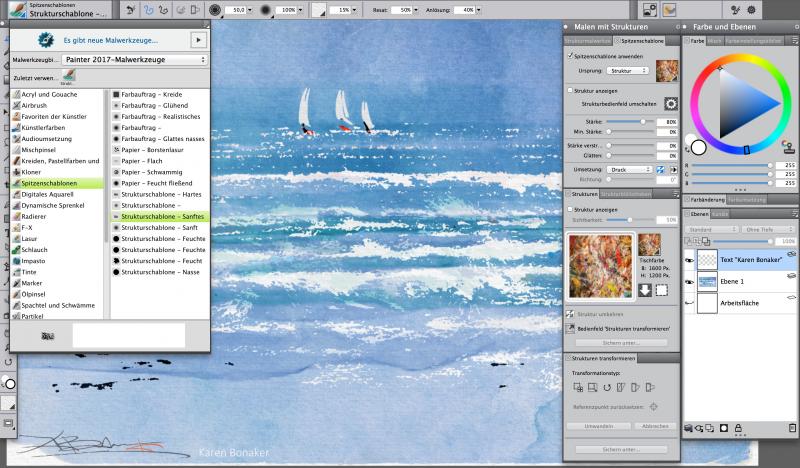800x468 pixels.
Task: Switch to the Kanäle tab
Action: coord(719,214)
